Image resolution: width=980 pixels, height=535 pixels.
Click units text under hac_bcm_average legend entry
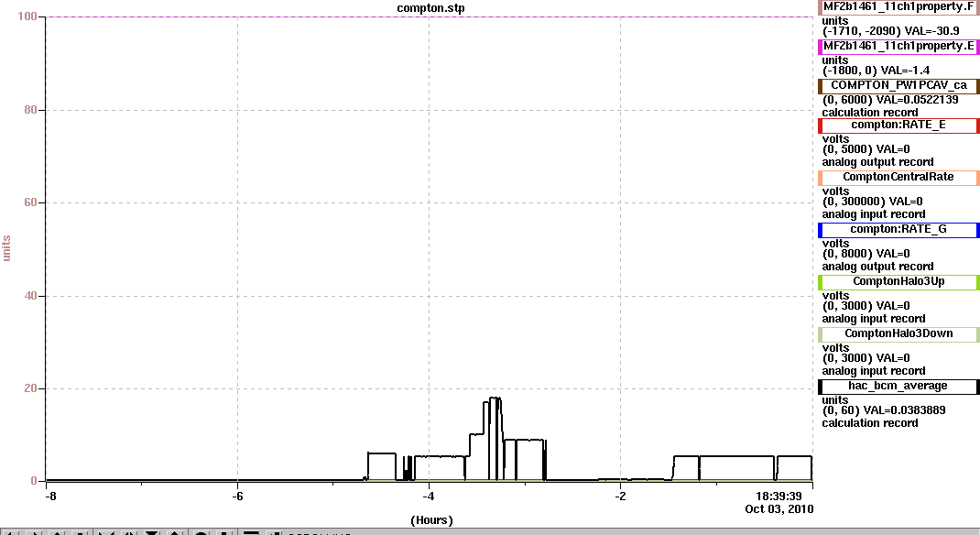point(835,400)
